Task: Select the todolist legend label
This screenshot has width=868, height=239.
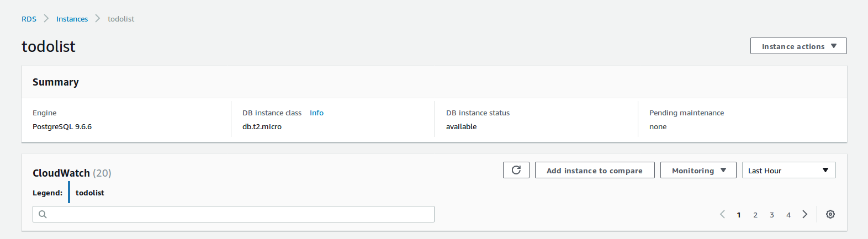Action: click(x=89, y=193)
